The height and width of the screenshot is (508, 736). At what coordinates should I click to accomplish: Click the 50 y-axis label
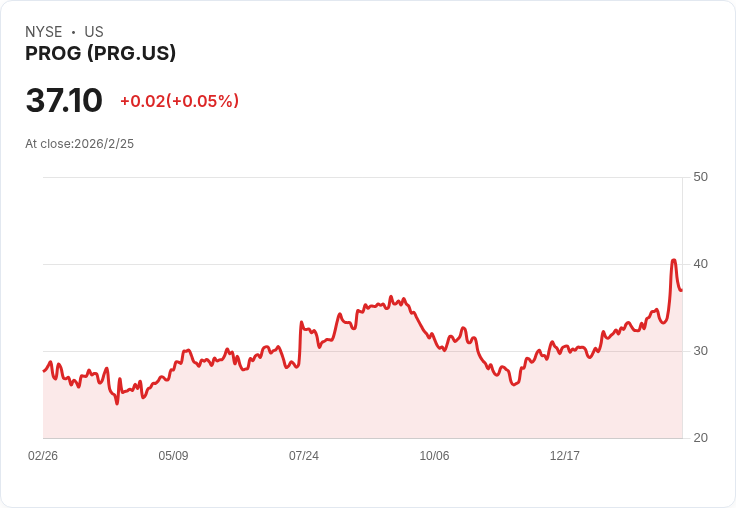click(700, 177)
